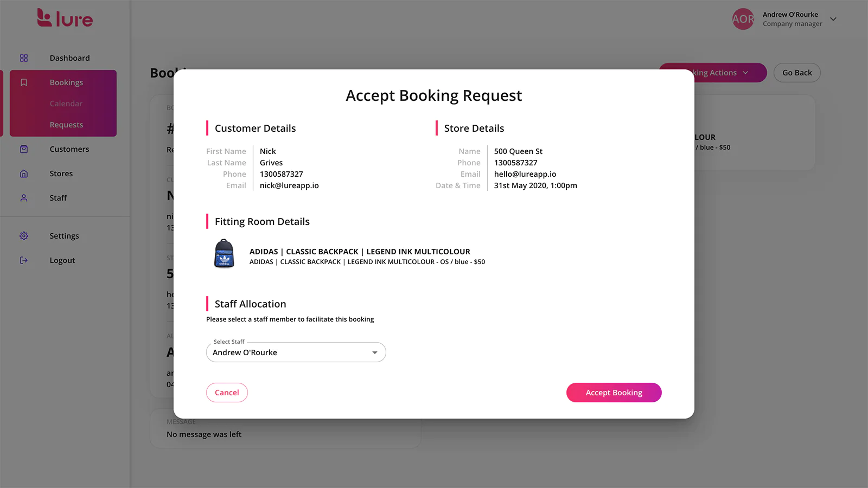Click the Customers bag icon
The height and width of the screenshot is (488, 868).
pos(24,149)
